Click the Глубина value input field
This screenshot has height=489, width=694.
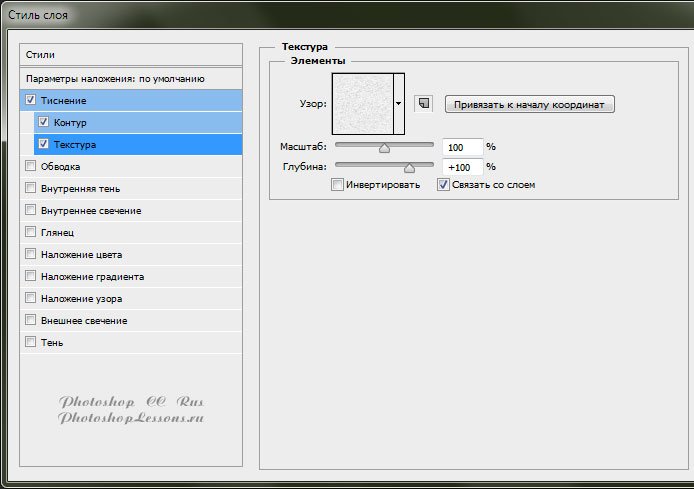pos(462,167)
